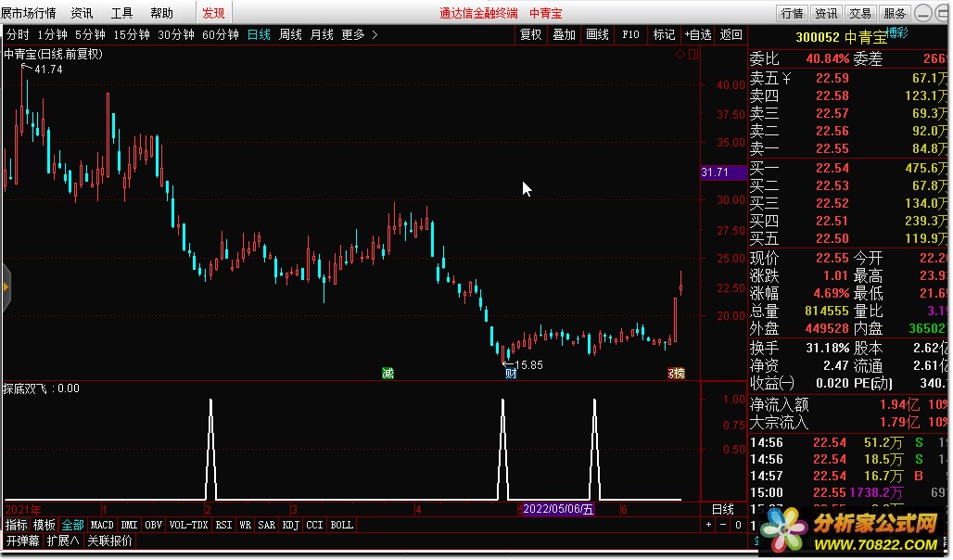
Task: Apply the MACD indicator
Action: tap(102, 525)
